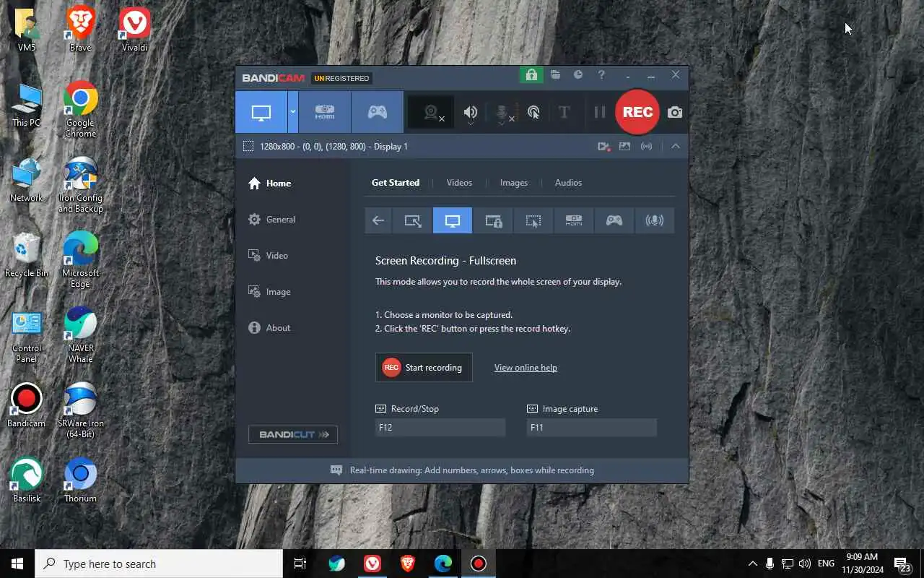
Task: Click the BANDICUT button
Action: (x=293, y=434)
